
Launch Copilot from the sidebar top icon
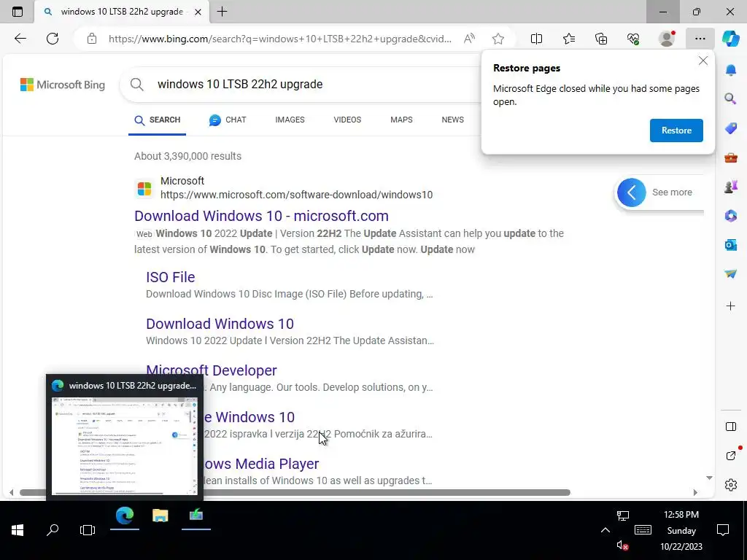pos(730,39)
